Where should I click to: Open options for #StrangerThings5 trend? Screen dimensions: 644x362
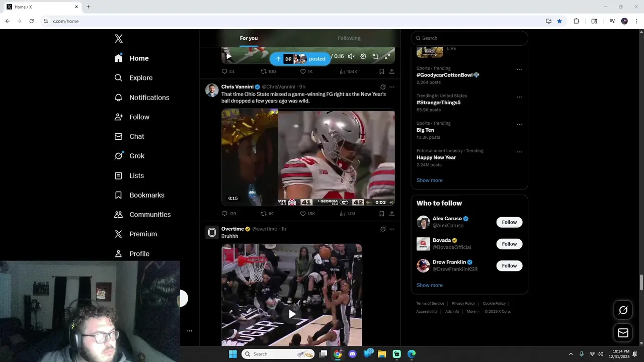(519, 97)
